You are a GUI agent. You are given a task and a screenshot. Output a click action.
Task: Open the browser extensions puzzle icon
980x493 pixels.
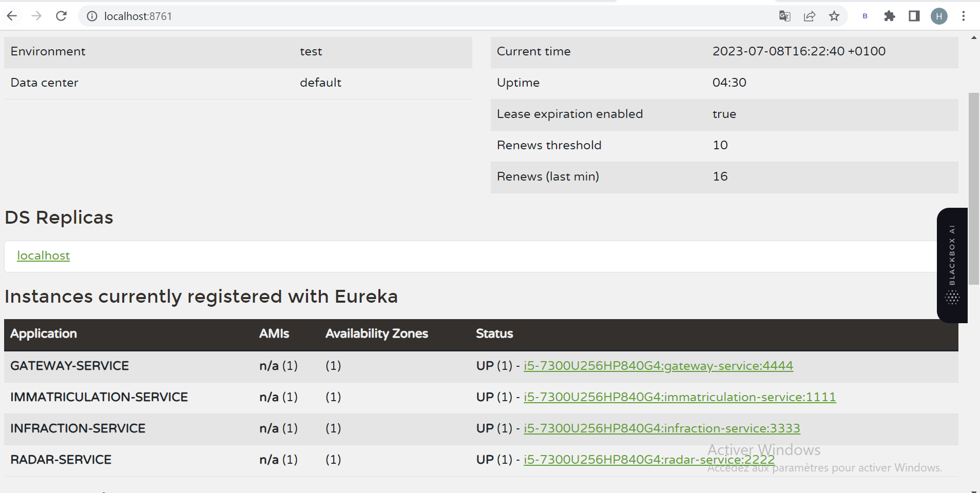pyautogui.click(x=890, y=16)
